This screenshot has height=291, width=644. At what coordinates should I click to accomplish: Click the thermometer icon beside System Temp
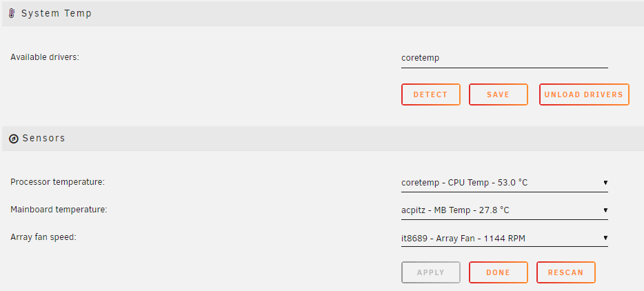point(12,14)
